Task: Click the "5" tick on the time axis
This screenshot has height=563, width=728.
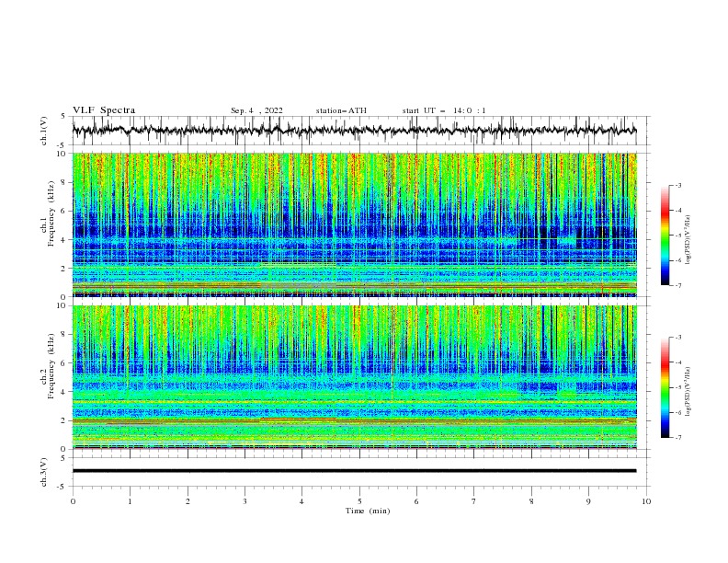Action: (x=359, y=501)
